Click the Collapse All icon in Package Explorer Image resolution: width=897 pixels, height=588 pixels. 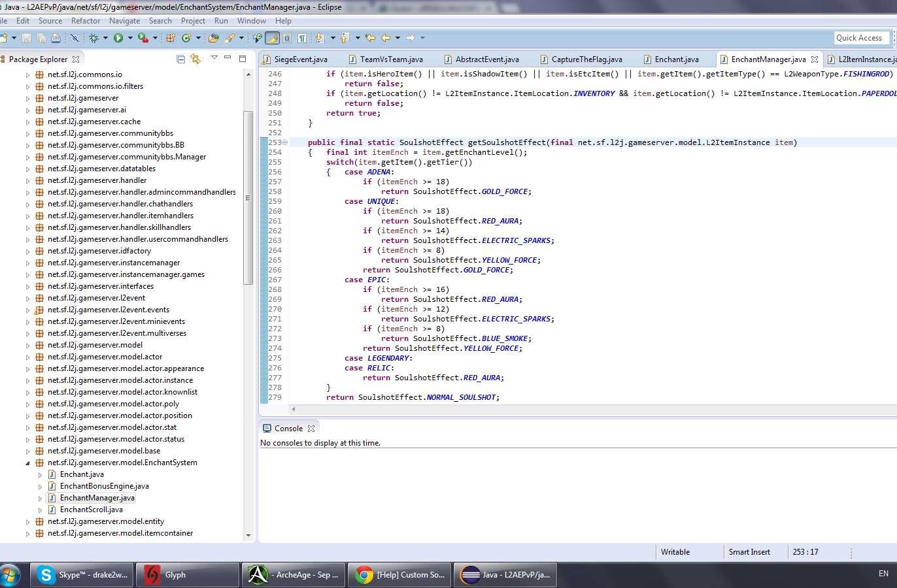click(x=181, y=58)
